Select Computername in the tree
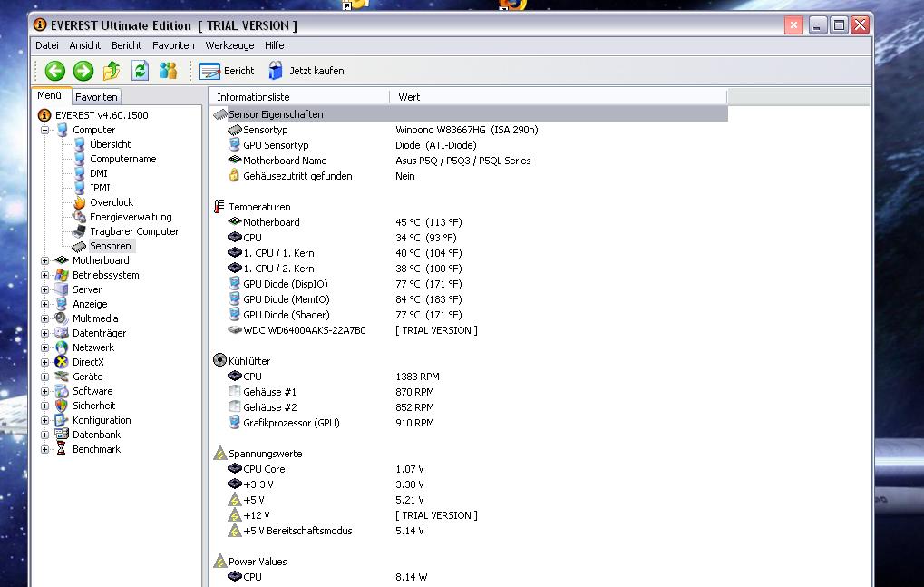 [123, 159]
